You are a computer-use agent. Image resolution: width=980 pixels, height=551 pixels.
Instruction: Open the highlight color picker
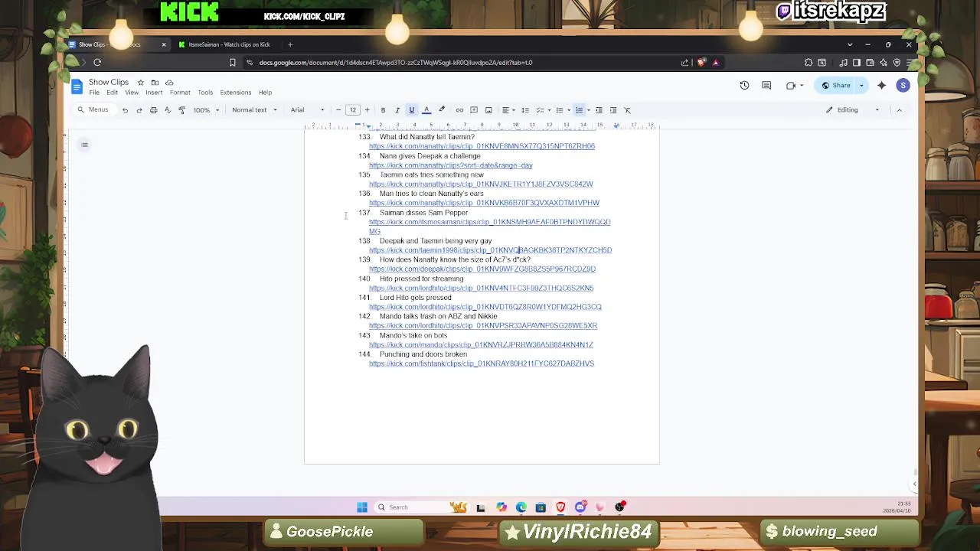coord(442,110)
